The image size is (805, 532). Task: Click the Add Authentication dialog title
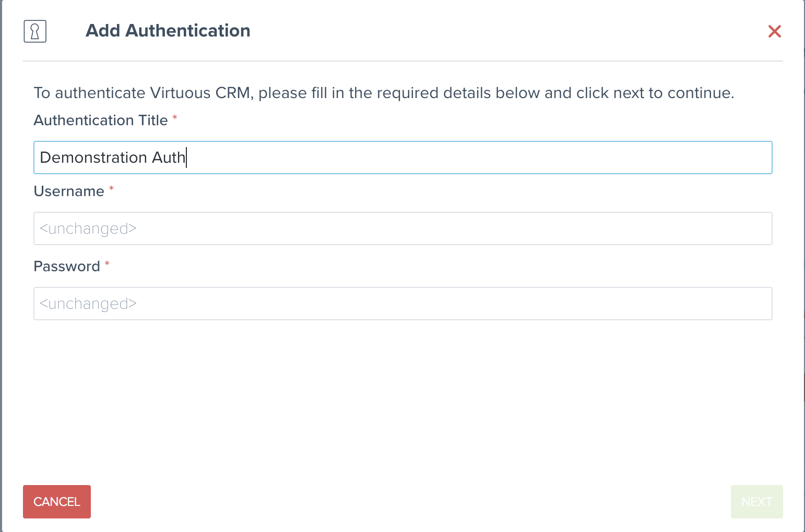coord(168,30)
